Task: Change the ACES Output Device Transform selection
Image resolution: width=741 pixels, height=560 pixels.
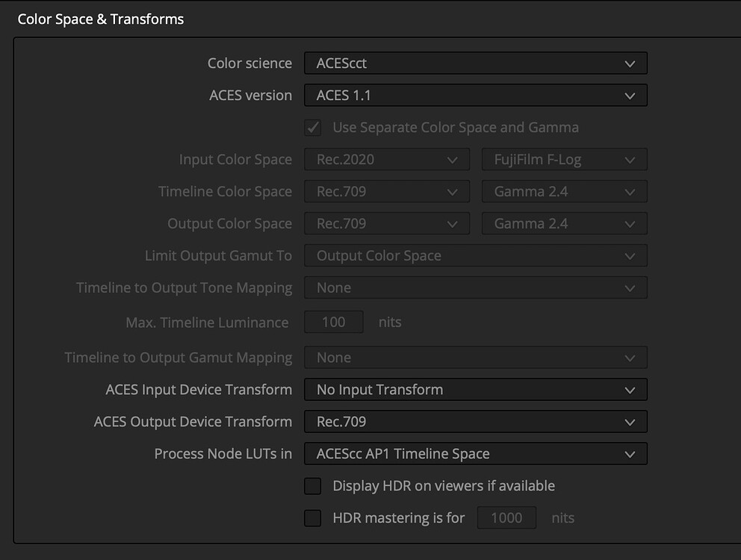Action: pos(475,421)
